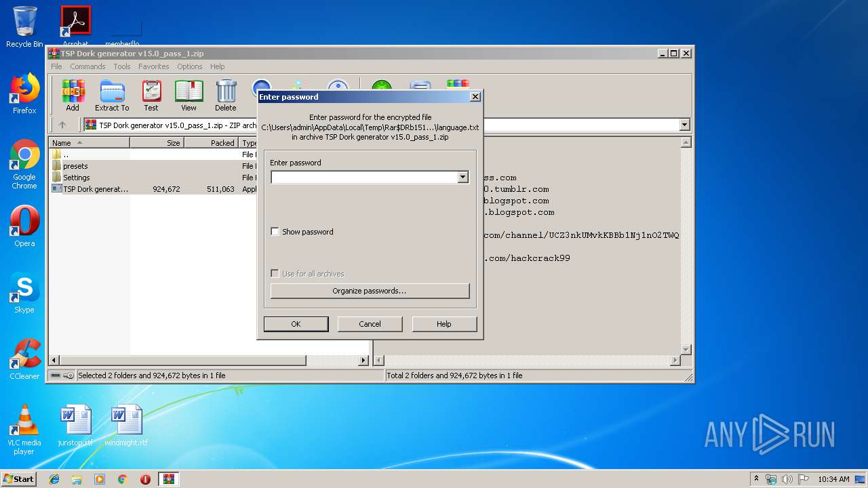Open the Firefox desktop shortcut
This screenshot has height=488, width=868.
coord(24,94)
